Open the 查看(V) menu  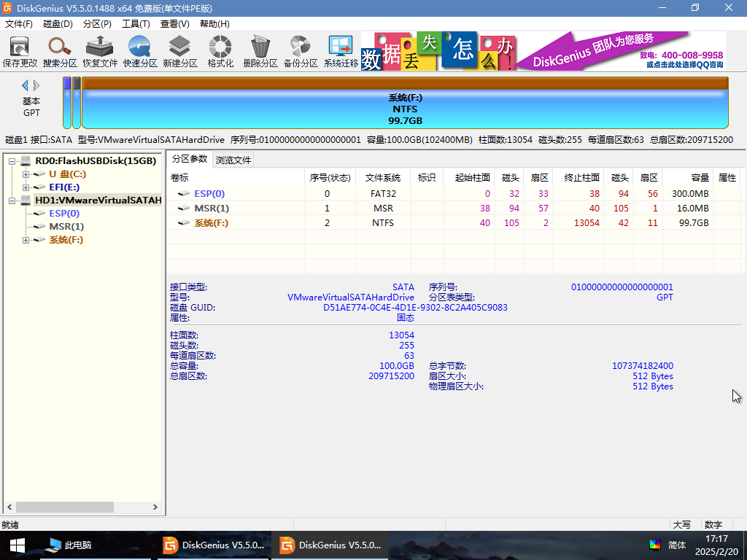coord(175,24)
